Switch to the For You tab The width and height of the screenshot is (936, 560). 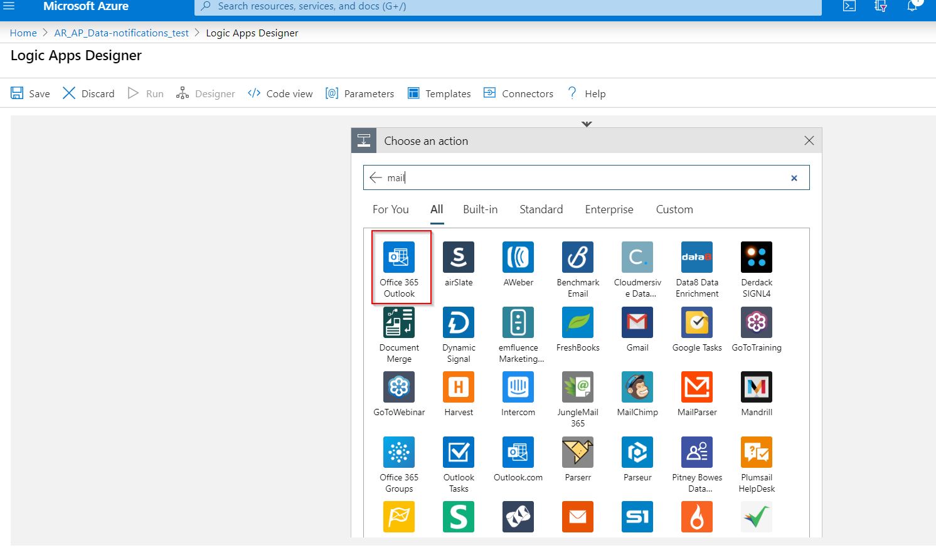[390, 209]
